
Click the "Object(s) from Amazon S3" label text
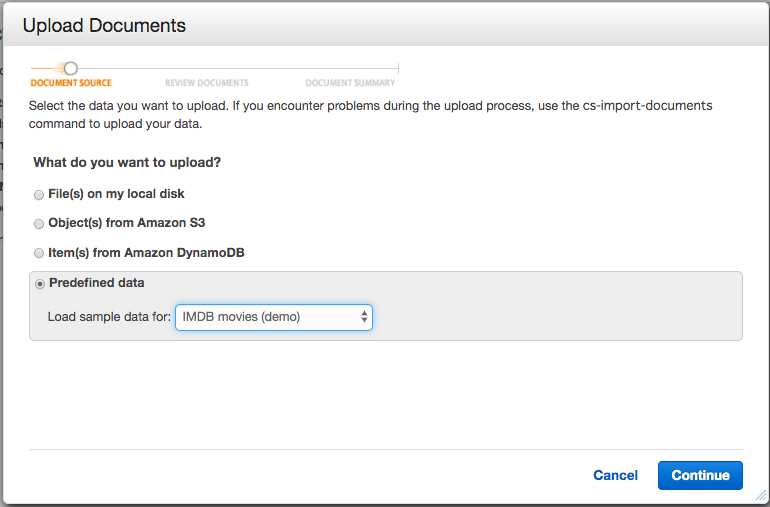(127, 223)
